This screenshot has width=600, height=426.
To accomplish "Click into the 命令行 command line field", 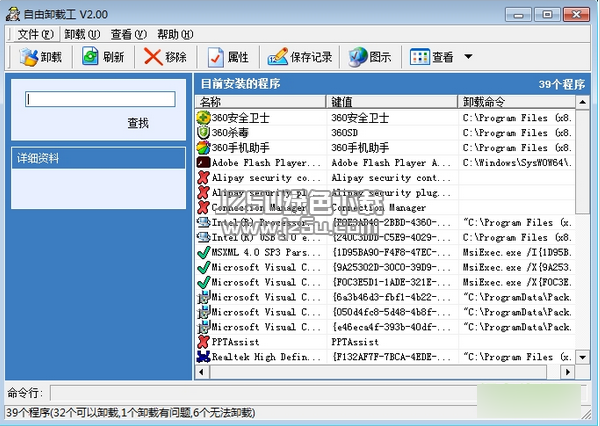I will click(318, 393).
